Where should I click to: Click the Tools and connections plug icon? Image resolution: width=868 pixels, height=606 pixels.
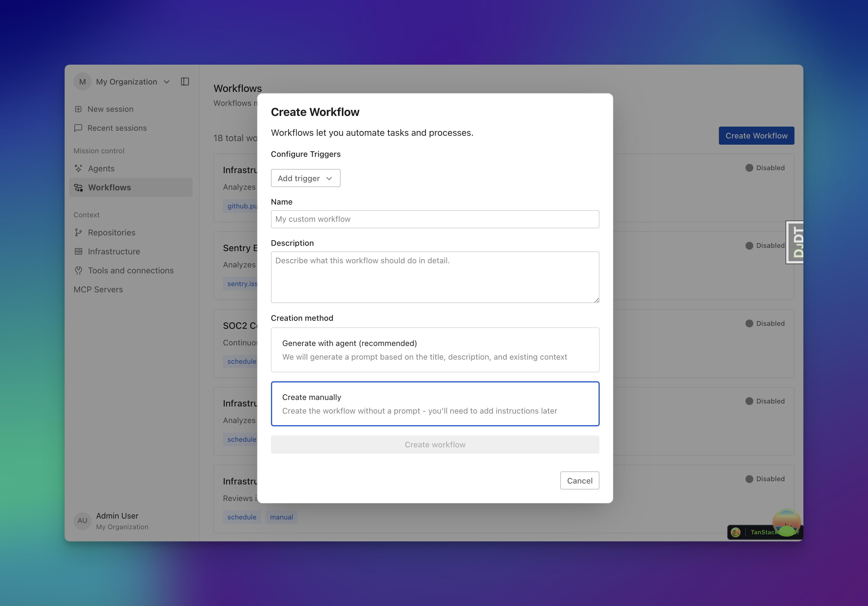point(78,271)
